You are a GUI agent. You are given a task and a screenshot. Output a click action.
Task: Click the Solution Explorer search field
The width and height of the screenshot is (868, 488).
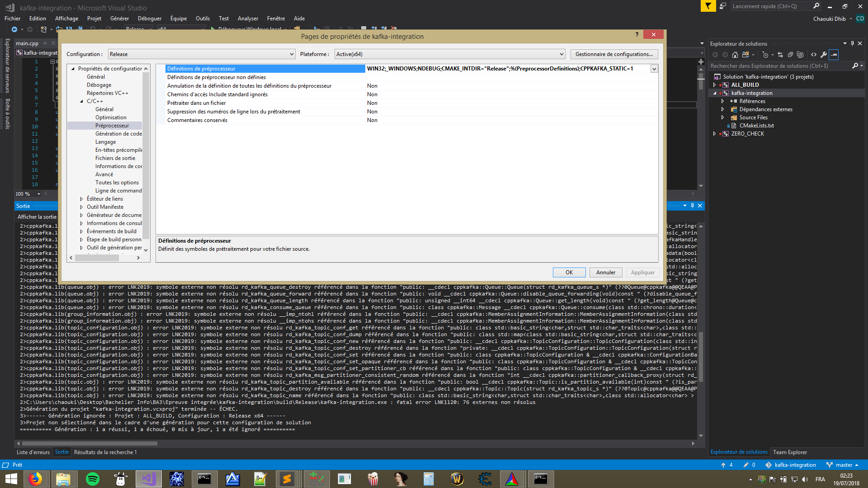[x=780, y=66]
